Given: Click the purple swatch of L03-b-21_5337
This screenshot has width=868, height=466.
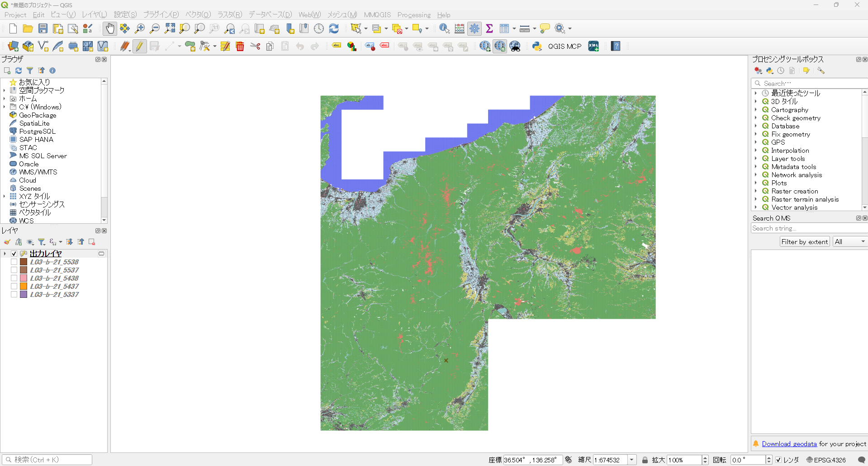Looking at the screenshot, I should pyautogui.click(x=24, y=295).
